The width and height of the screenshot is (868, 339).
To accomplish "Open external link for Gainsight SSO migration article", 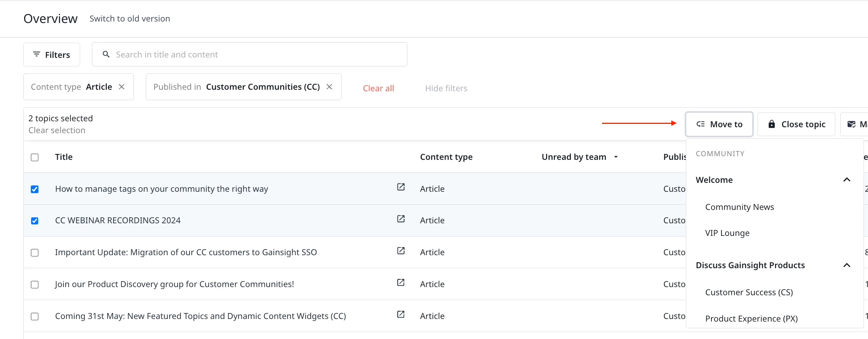I will click(401, 251).
